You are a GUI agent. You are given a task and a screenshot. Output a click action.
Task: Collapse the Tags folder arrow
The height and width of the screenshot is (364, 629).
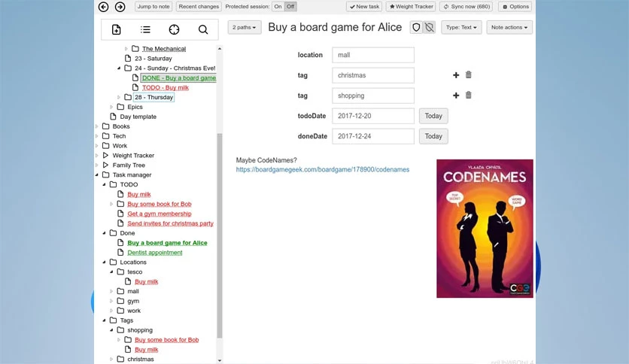104,320
